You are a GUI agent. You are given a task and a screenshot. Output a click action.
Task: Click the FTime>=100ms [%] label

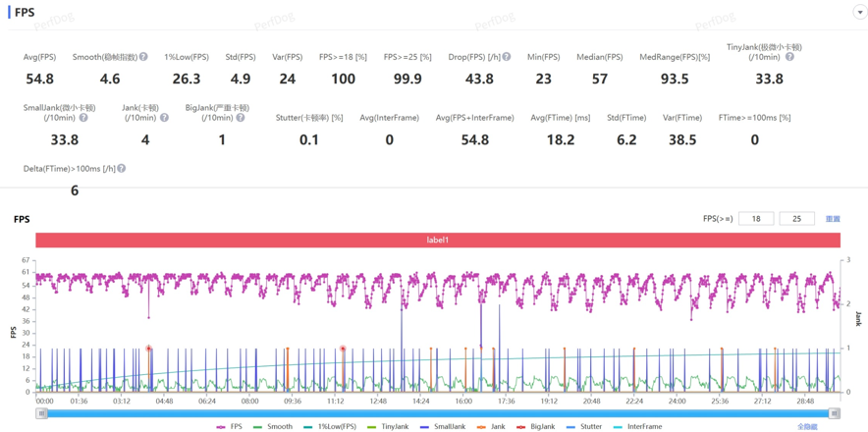pyautogui.click(x=754, y=118)
